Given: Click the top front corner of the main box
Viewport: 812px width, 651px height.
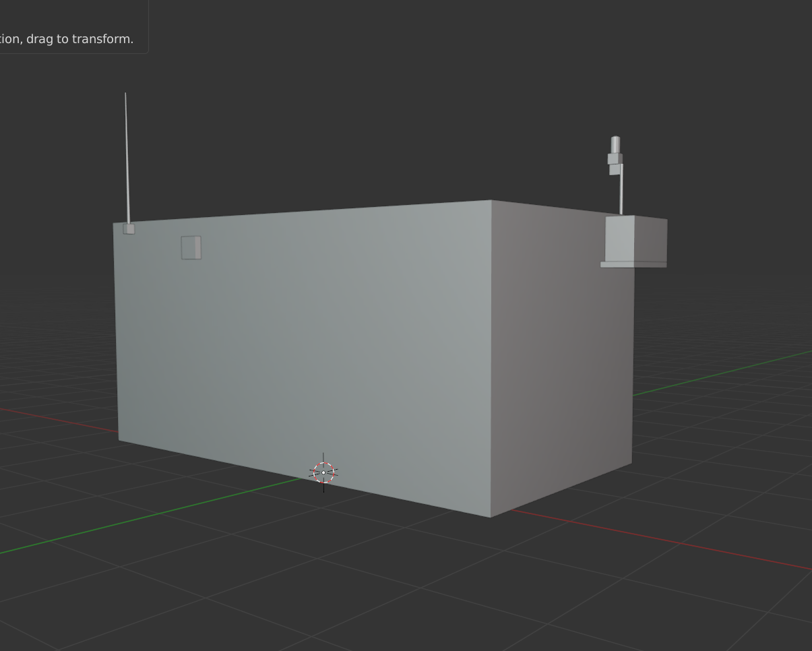Looking at the screenshot, I should 491,200.
